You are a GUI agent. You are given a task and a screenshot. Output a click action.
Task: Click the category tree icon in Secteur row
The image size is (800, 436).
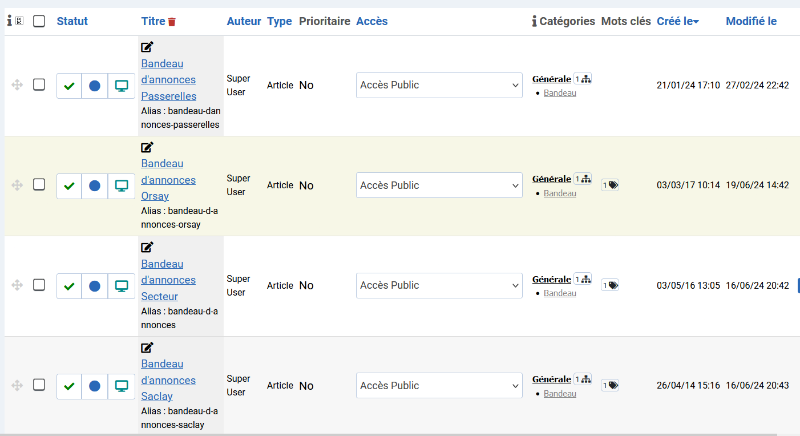[583, 279]
